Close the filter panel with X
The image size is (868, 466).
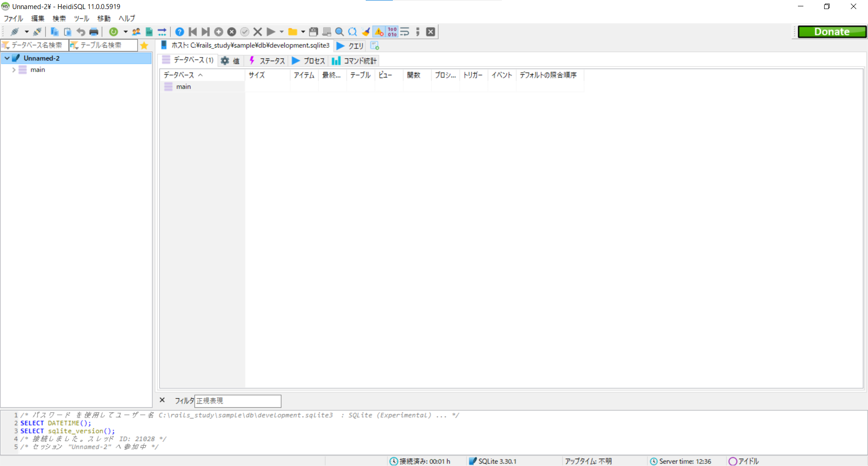(162, 400)
